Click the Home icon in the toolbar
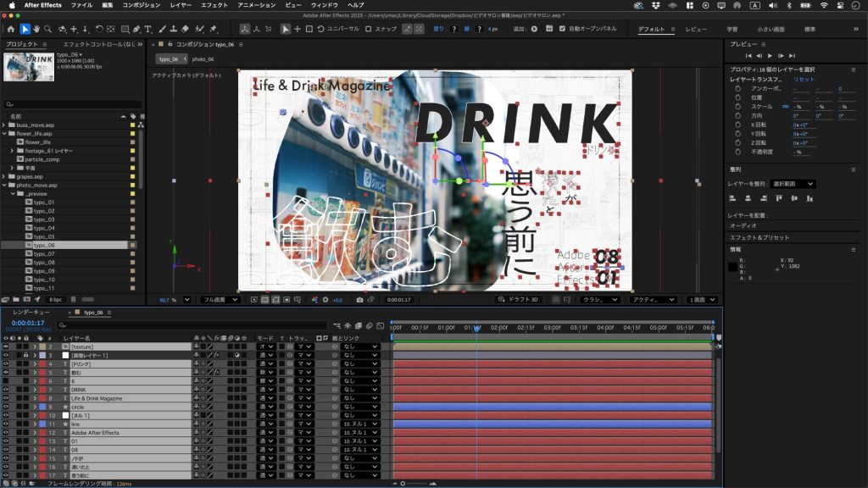This screenshot has height=488, width=868. 11,29
